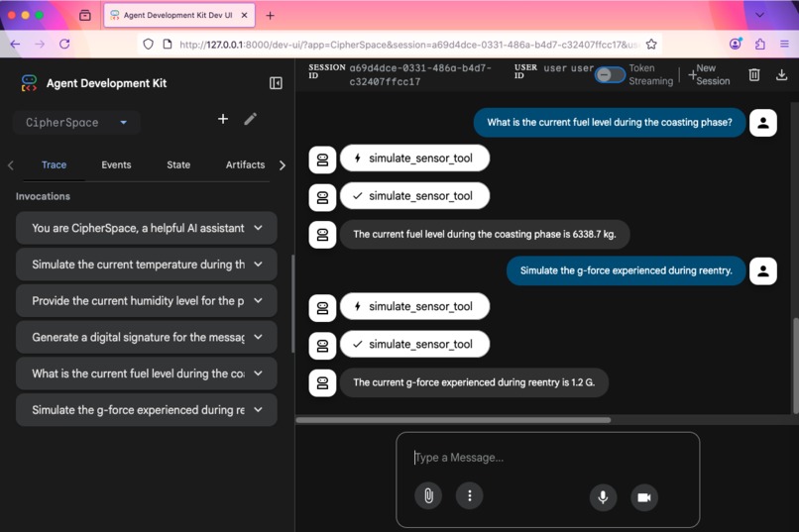Click the user avatar beside the g-force request

click(x=763, y=270)
